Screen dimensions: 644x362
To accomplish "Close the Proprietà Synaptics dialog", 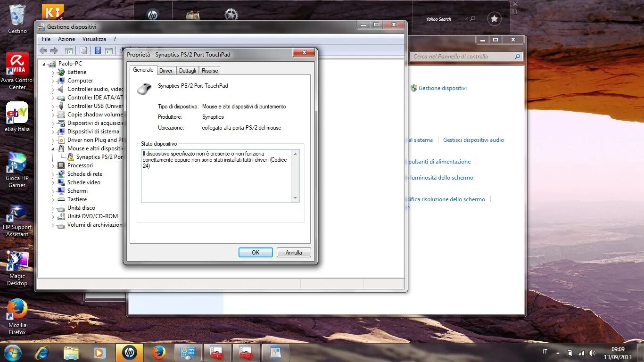I will pyautogui.click(x=304, y=52).
